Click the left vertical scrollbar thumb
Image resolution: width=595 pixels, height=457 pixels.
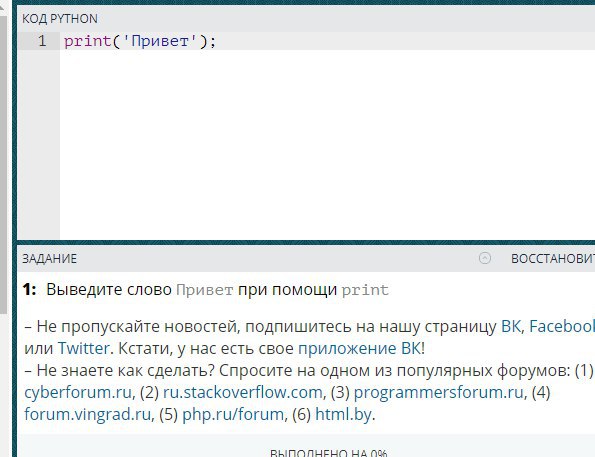pos(3,165)
